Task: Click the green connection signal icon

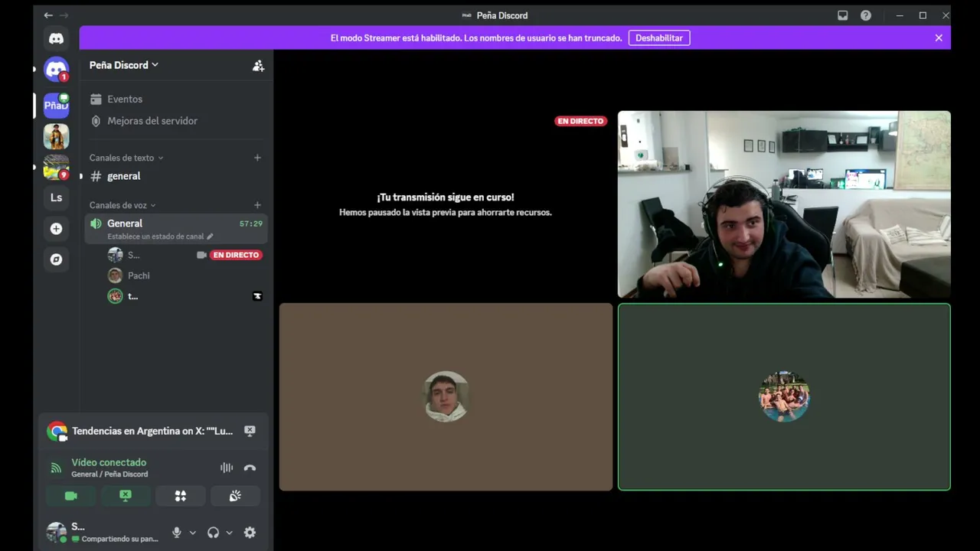Action: pyautogui.click(x=56, y=468)
